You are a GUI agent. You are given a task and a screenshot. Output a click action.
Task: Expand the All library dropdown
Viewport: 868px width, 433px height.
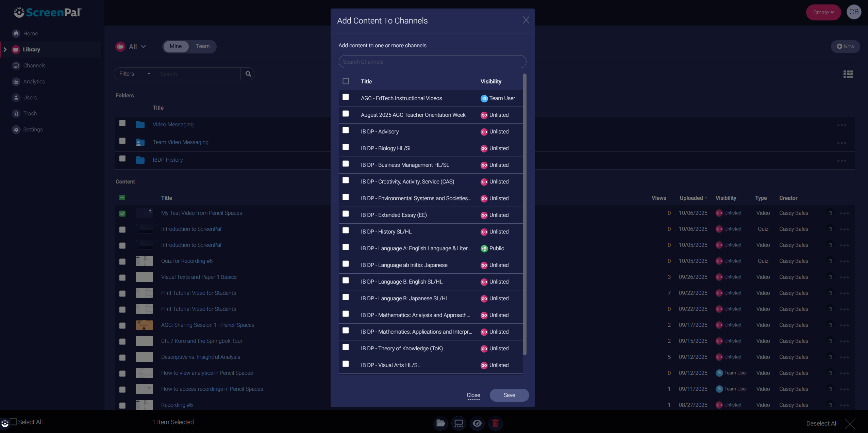coord(137,47)
